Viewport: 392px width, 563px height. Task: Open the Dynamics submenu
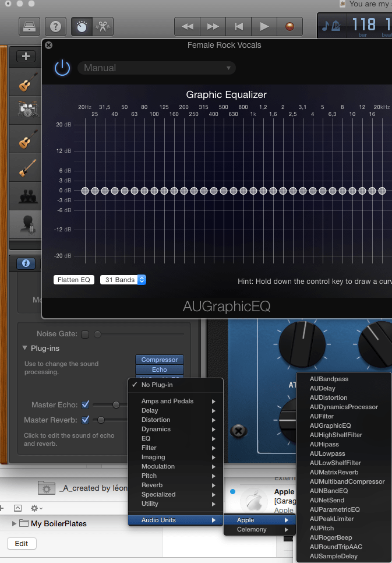pyautogui.click(x=176, y=429)
